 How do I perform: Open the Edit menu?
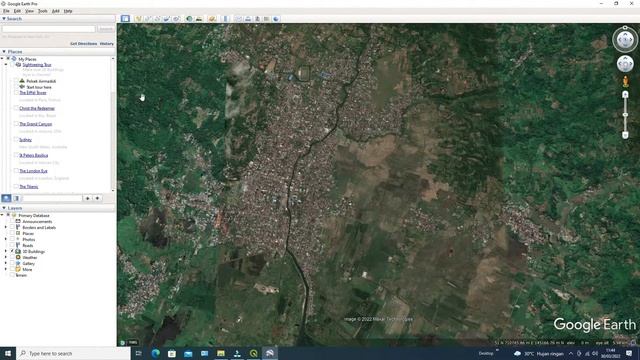coord(17,11)
